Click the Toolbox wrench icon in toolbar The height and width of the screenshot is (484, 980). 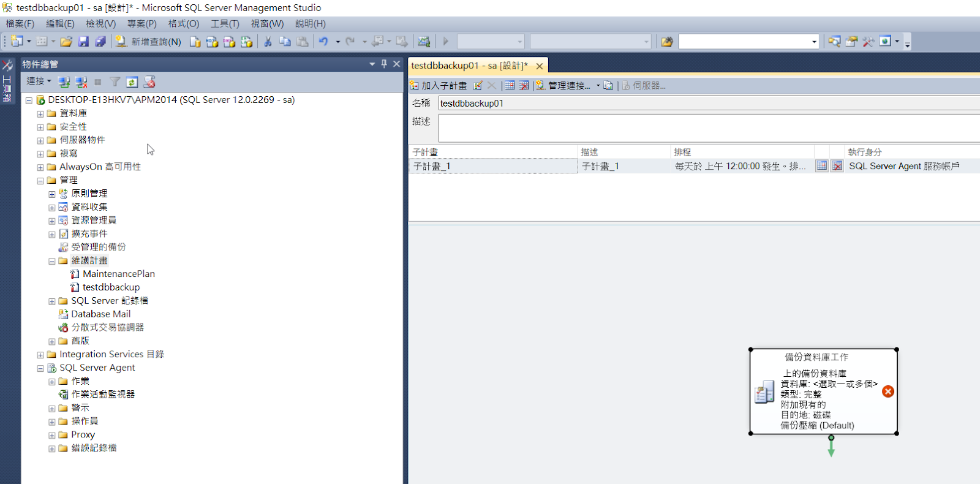coord(868,42)
